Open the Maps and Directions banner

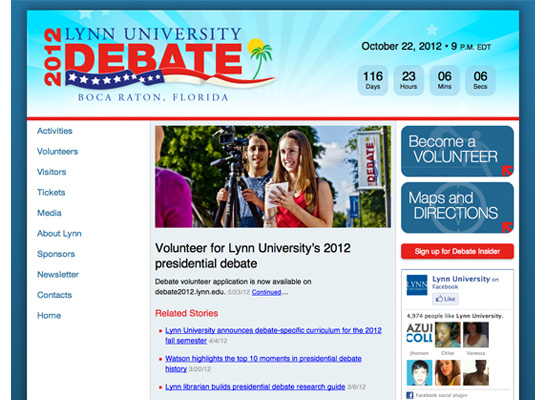(457, 207)
